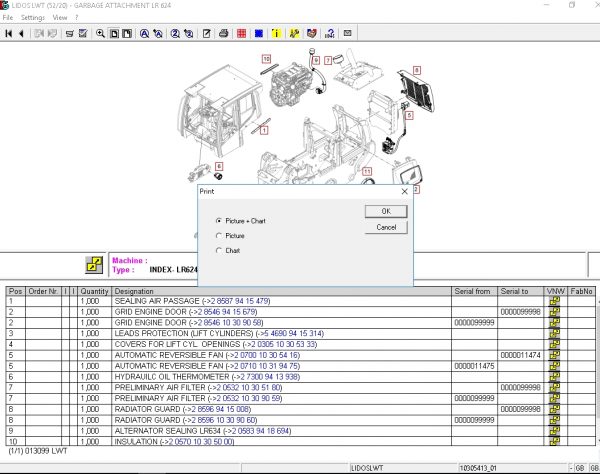Click VNW icon for HYDRAUILC OIL THERMOMETER row
Image resolution: width=600 pixels, height=474 pixels.
(x=554, y=377)
